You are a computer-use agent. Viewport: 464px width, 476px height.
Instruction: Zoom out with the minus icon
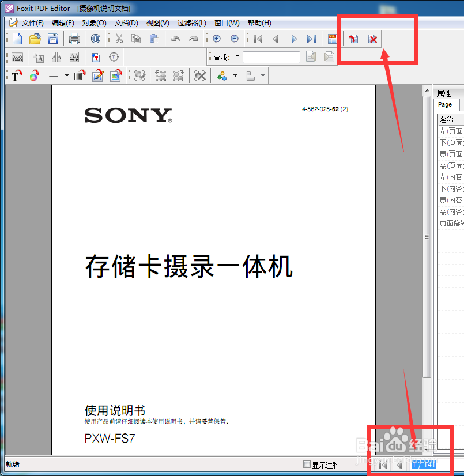point(234,39)
